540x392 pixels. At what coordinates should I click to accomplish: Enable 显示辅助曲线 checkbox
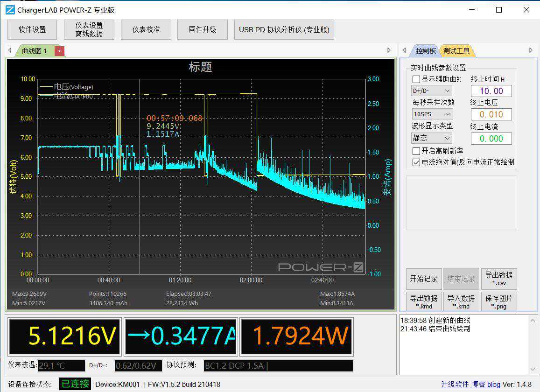(416, 80)
